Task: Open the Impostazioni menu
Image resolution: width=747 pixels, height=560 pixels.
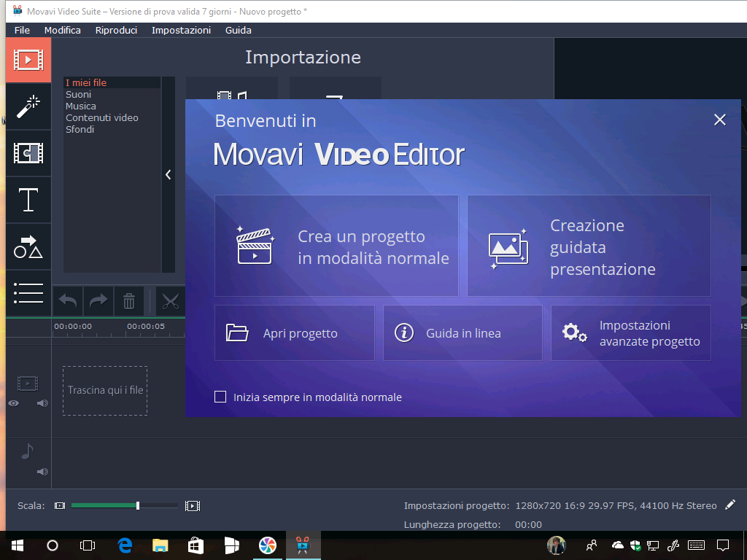Action: [x=181, y=30]
